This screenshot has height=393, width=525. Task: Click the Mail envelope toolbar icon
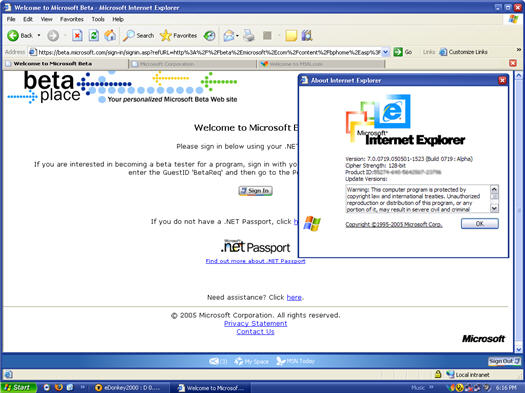[229, 35]
